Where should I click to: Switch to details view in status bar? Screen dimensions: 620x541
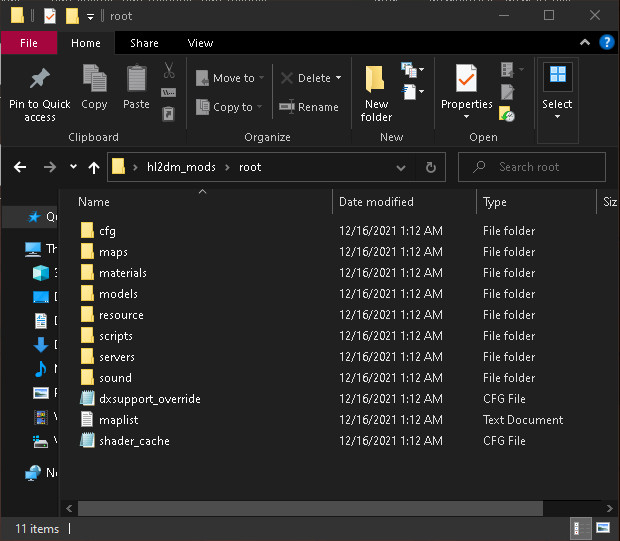tap(581, 528)
